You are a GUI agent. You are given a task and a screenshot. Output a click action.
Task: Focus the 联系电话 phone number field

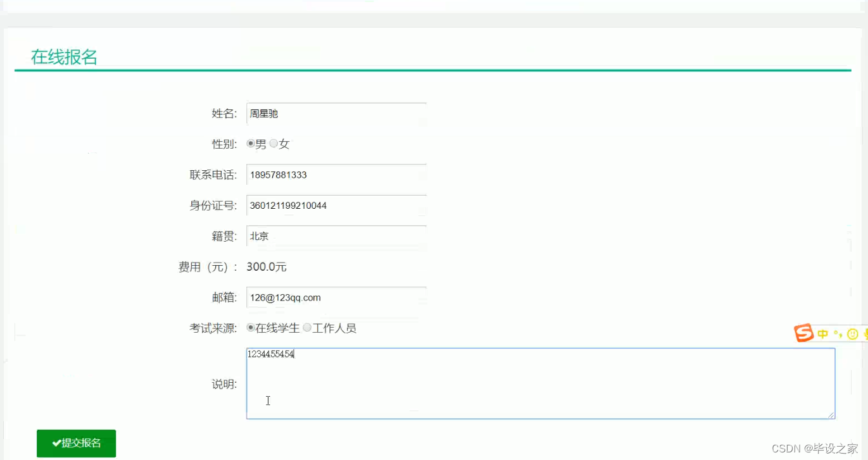pos(336,175)
